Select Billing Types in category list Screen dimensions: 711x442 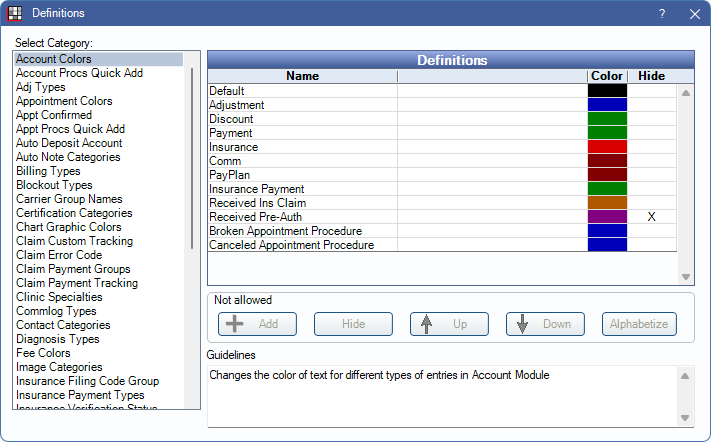[48, 171]
